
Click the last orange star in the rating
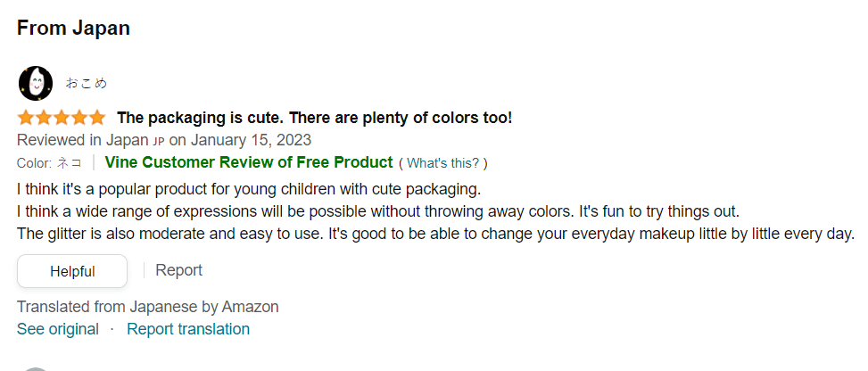click(x=96, y=118)
